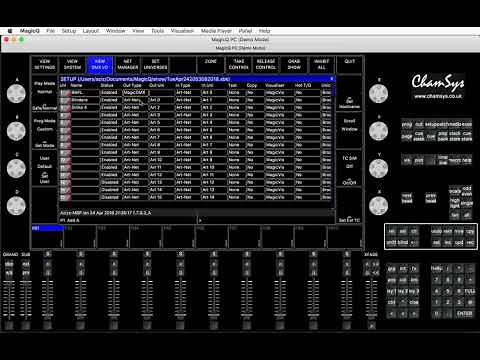The image size is (480, 360).
Task: Open the MagicQ application menu
Action: click(x=30, y=31)
